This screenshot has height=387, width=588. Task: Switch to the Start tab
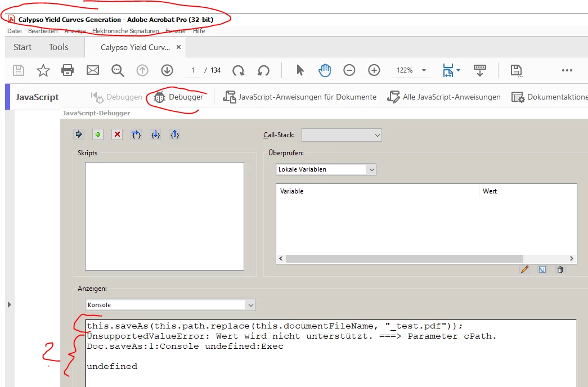[x=23, y=47]
